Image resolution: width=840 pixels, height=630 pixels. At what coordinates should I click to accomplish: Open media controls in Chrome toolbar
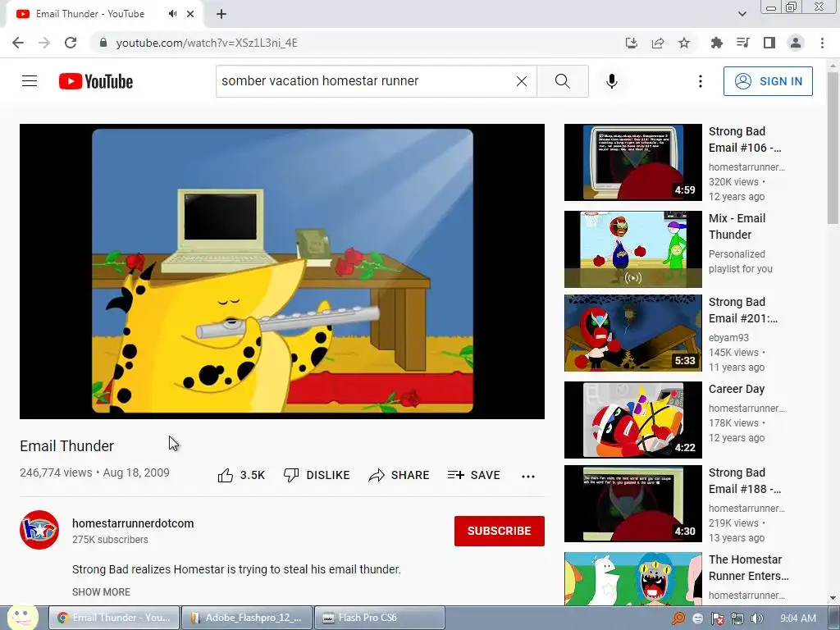click(x=742, y=43)
